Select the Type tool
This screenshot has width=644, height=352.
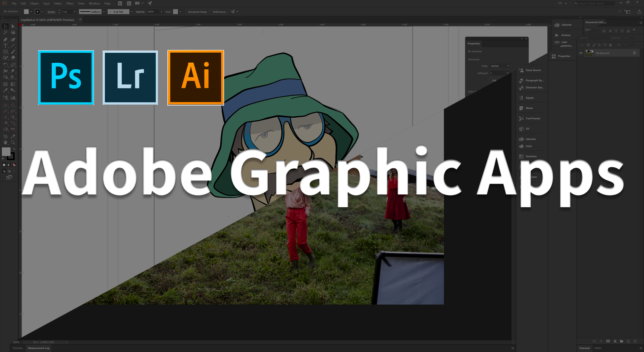click(x=5, y=46)
